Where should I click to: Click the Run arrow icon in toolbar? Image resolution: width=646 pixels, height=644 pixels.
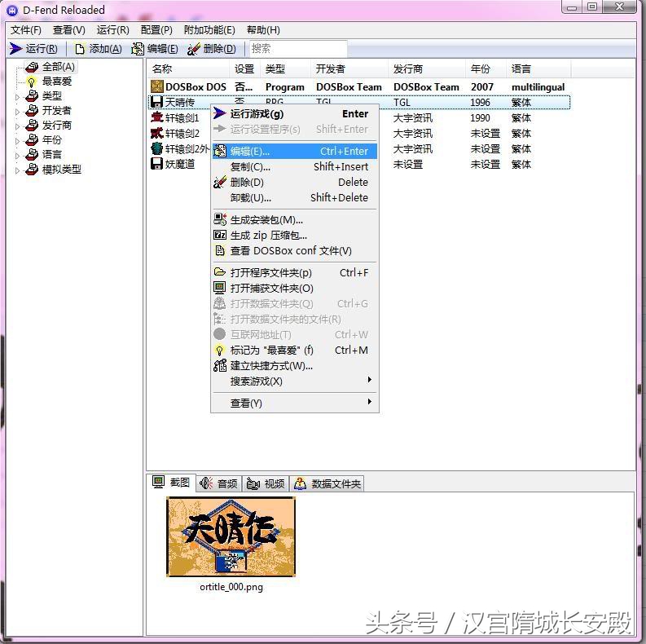click(15, 49)
